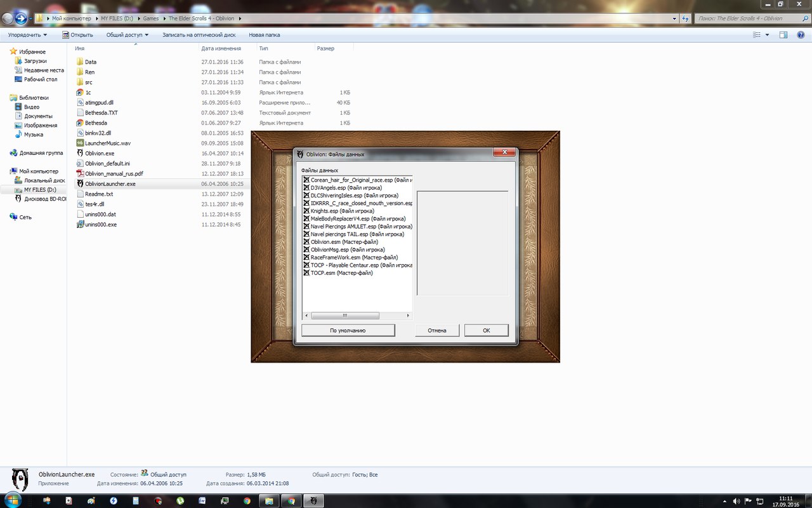Close the Oblivion data files dialog

(504, 152)
